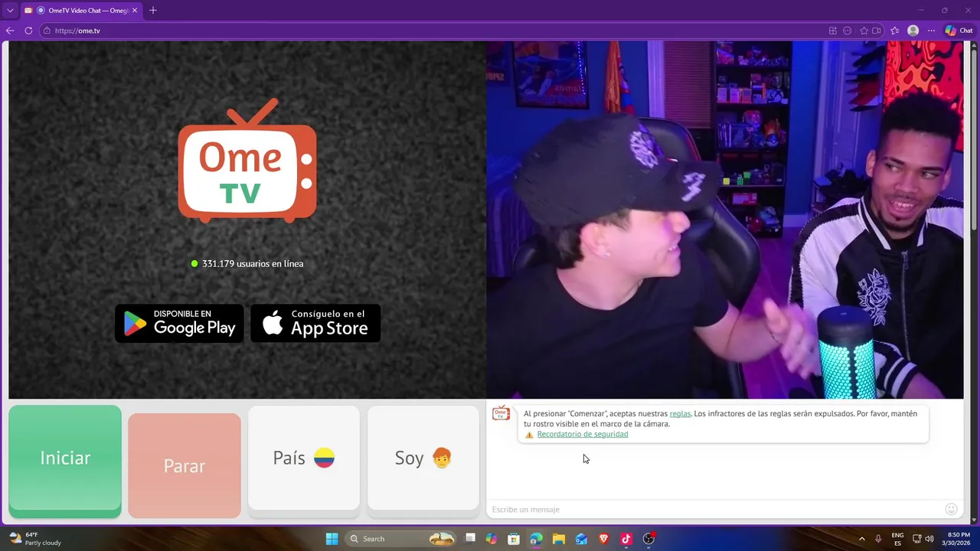Reload the page with the refresh icon
Image resolution: width=980 pixels, height=551 pixels.
coord(28,31)
